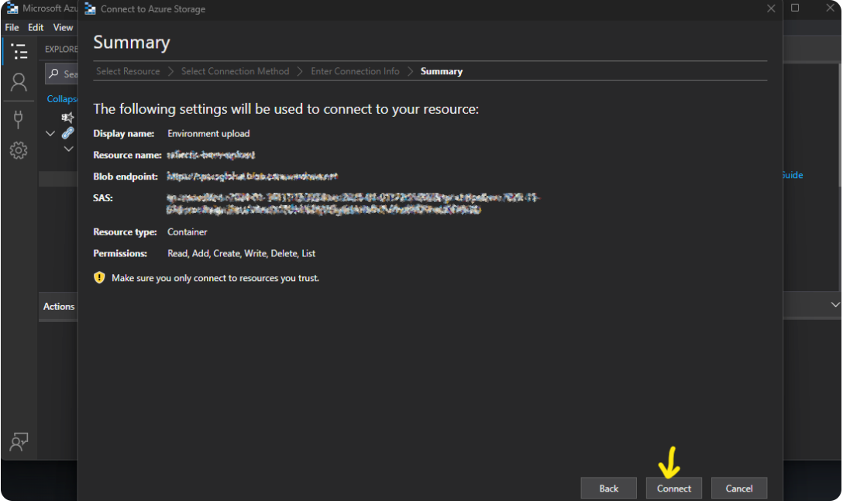The height and width of the screenshot is (504, 843).
Task: Open the Explorer panel icon in sidebar
Action: pos(19,52)
